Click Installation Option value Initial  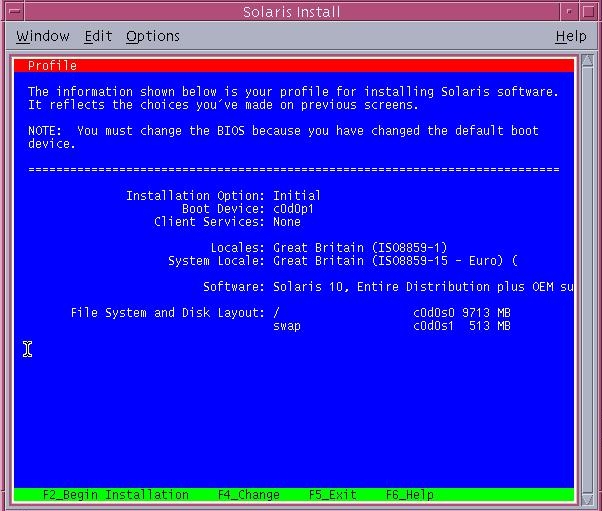[296, 196]
